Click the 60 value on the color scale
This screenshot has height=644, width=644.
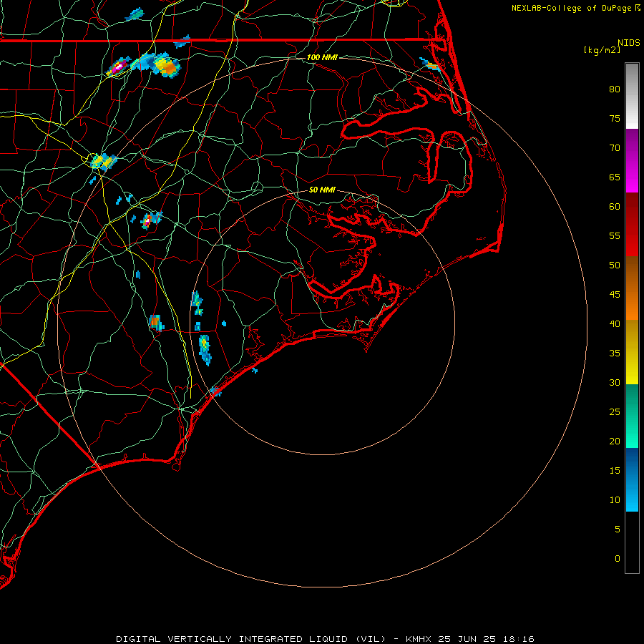click(615, 207)
